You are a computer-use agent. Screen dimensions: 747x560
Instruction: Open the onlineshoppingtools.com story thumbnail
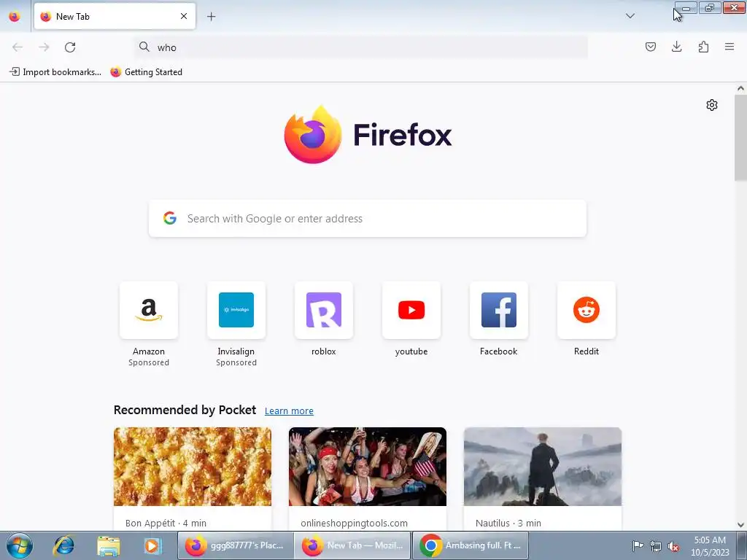368,467
